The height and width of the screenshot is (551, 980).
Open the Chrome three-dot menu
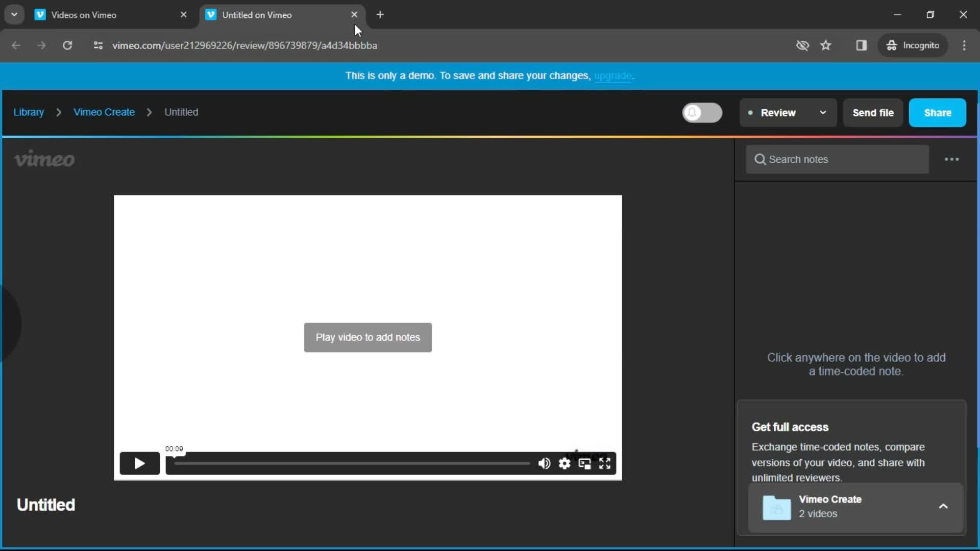[964, 45]
